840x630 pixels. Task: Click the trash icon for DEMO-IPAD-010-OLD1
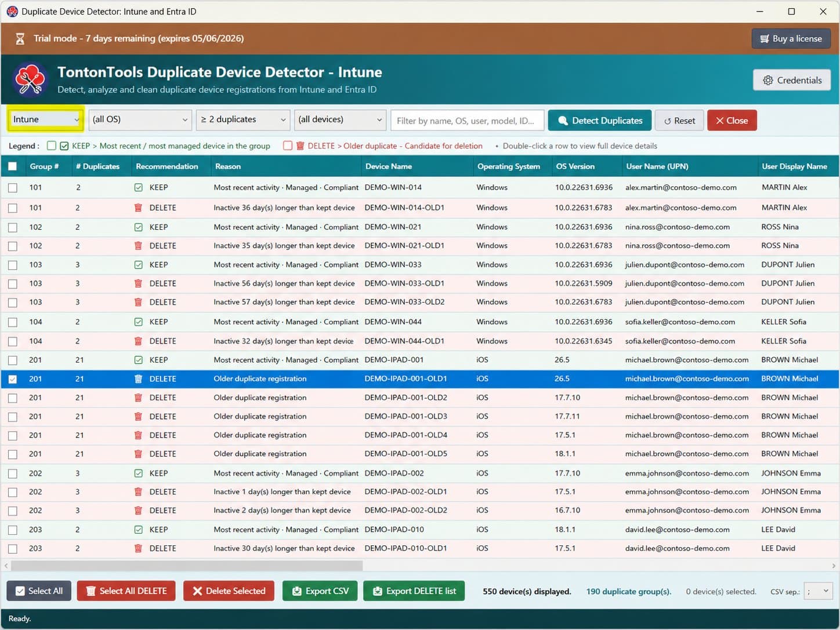click(x=138, y=548)
